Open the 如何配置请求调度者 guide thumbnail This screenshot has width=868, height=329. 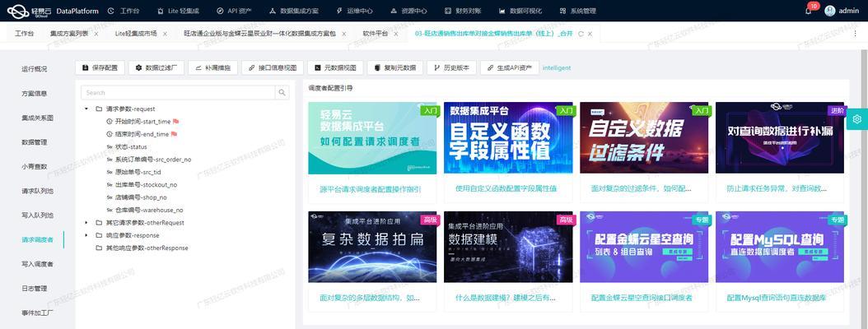(x=372, y=137)
